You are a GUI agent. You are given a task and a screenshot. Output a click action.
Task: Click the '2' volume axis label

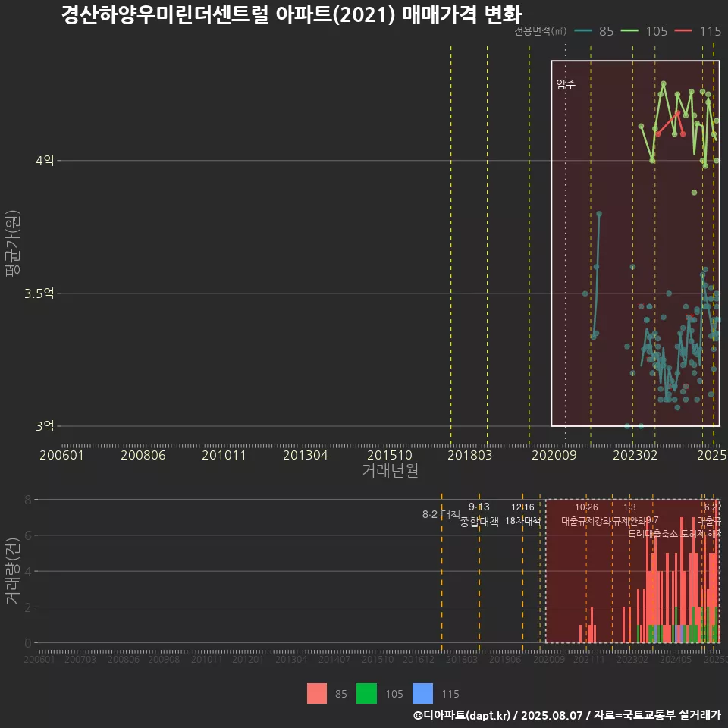(28, 607)
